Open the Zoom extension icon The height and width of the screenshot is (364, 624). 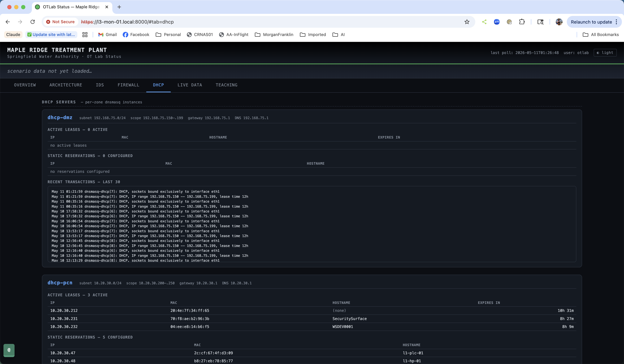tap(497, 22)
